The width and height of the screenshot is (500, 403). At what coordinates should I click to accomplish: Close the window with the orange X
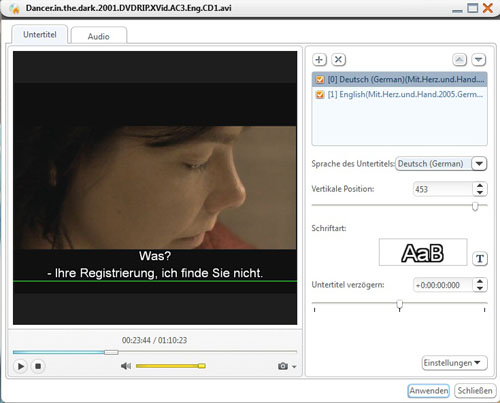(488, 8)
